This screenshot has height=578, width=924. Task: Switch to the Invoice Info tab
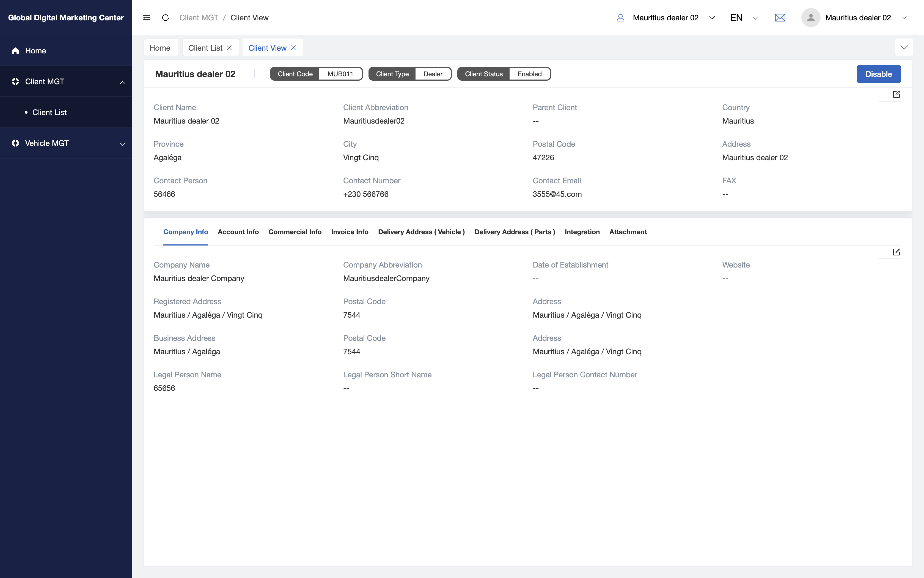coord(349,232)
